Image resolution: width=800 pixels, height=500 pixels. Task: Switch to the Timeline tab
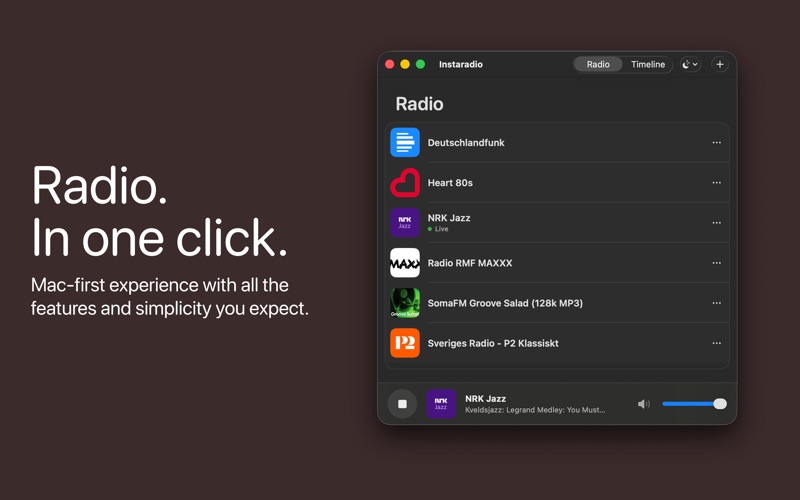(x=647, y=64)
